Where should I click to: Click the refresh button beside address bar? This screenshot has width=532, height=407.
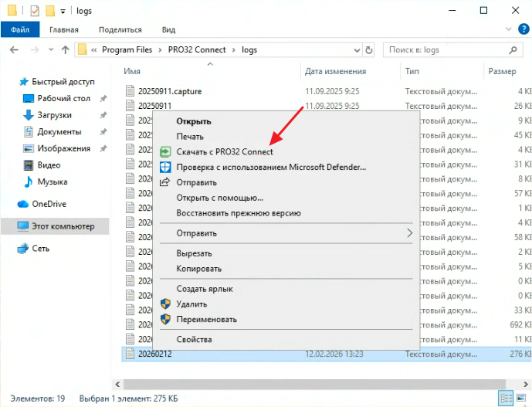coord(368,49)
